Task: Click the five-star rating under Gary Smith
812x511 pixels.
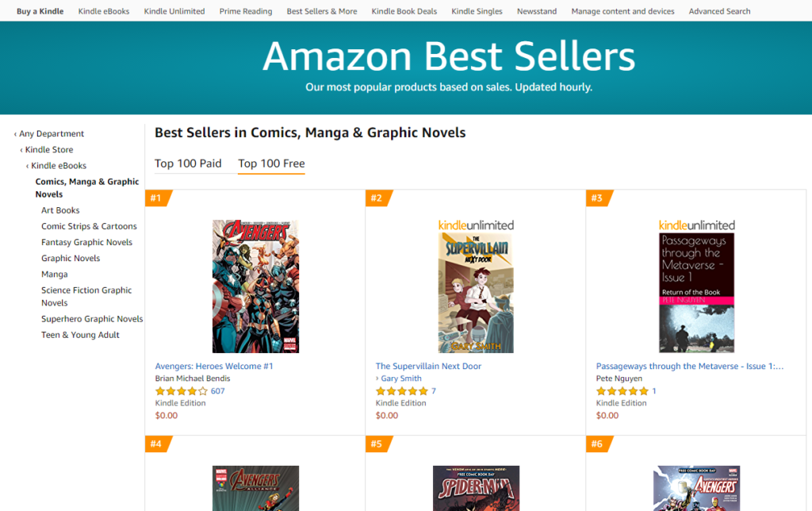Action: (x=402, y=391)
